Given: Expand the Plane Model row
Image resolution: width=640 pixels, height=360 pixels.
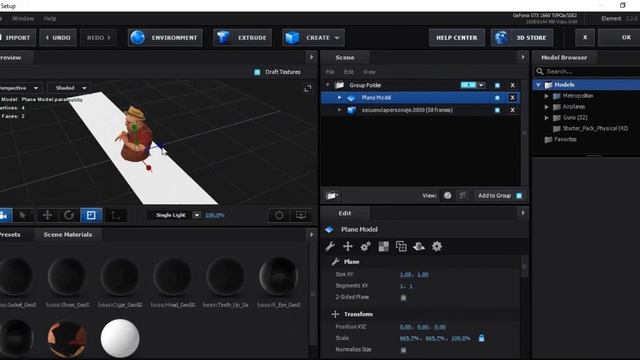Looking at the screenshot, I should tap(339, 98).
